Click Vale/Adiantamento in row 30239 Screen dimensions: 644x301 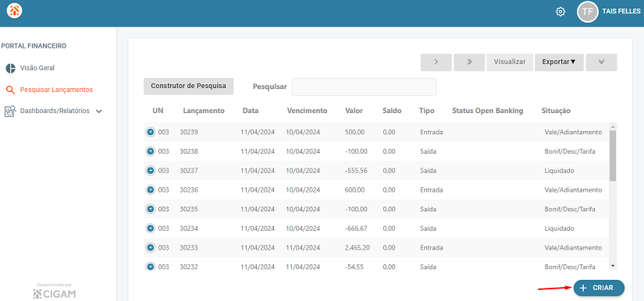[573, 133]
